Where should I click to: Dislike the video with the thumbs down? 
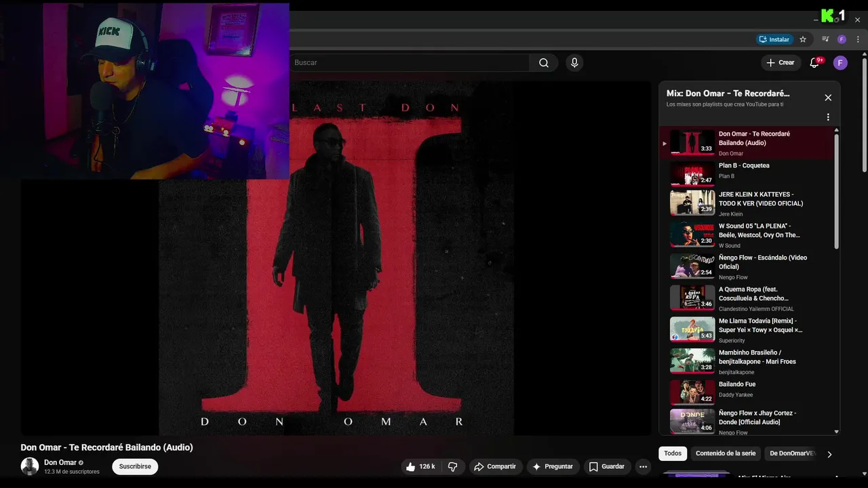click(x=452, y=466)
